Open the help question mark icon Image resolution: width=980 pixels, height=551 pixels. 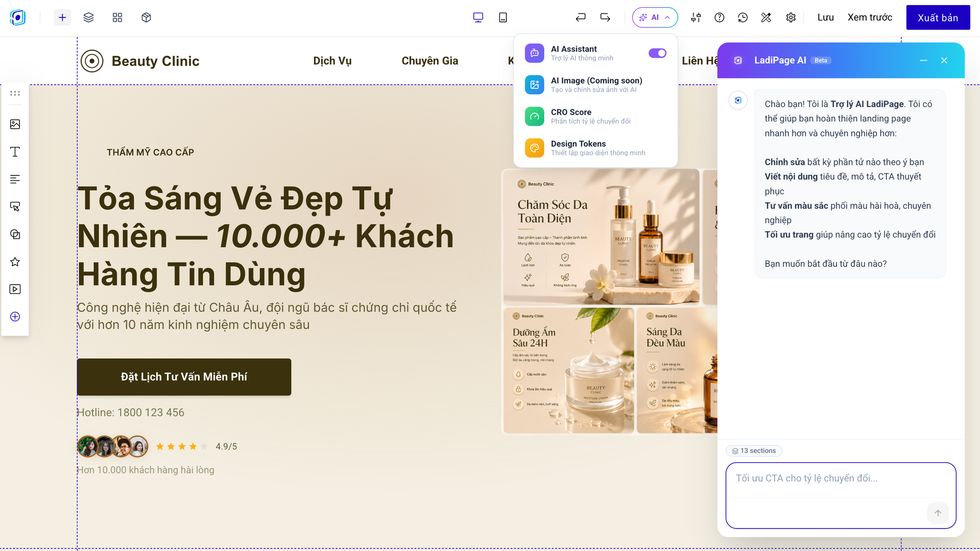coord(719,17)
